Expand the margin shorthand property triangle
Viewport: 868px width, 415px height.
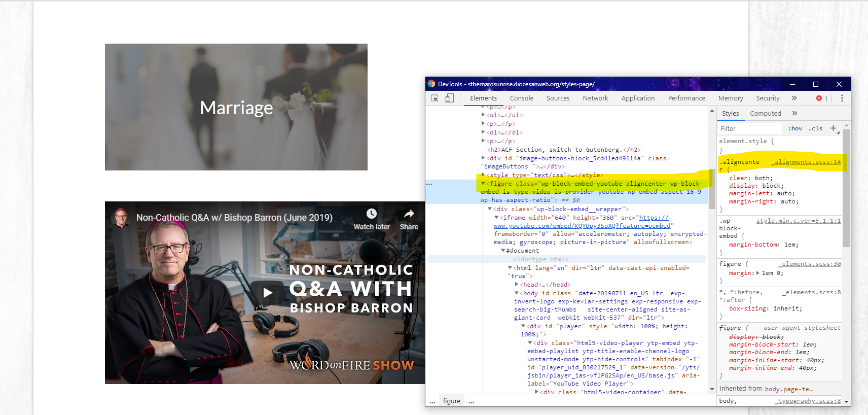(x=758, y=273)
